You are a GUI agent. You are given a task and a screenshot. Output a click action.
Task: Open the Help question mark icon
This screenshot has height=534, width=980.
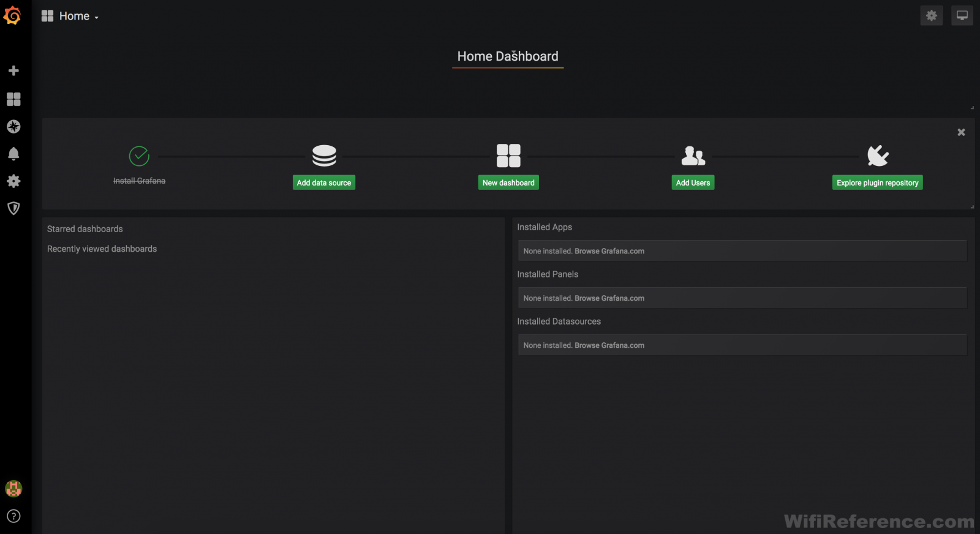13,516
